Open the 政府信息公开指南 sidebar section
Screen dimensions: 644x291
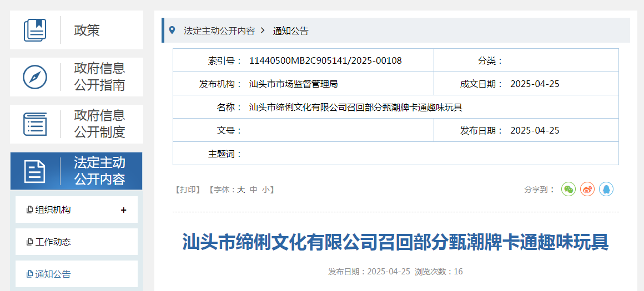[x=77, y=77]
